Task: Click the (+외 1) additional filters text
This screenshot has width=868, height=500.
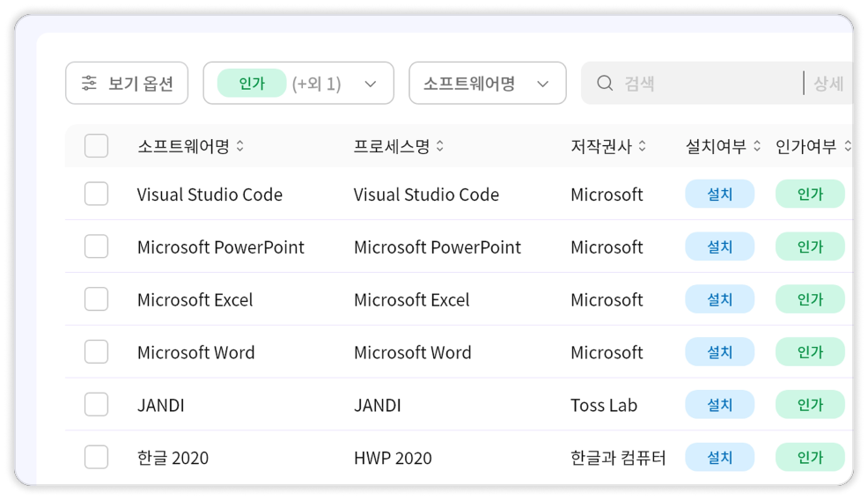Action: click(x=317, y=84)
